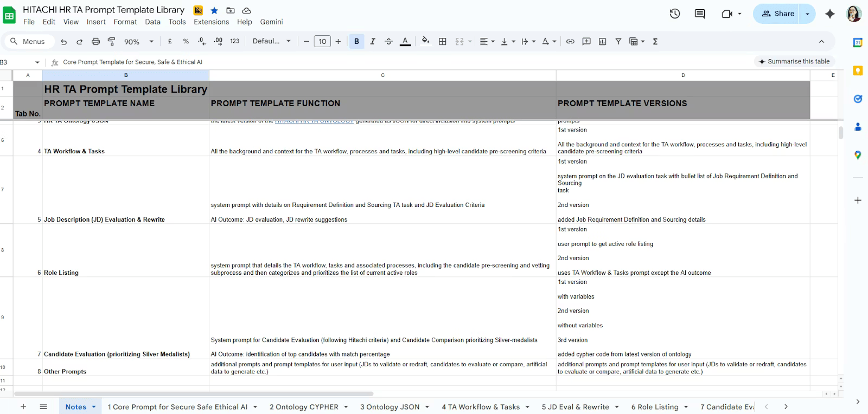Select the paint format roller icon

[112, 42]
